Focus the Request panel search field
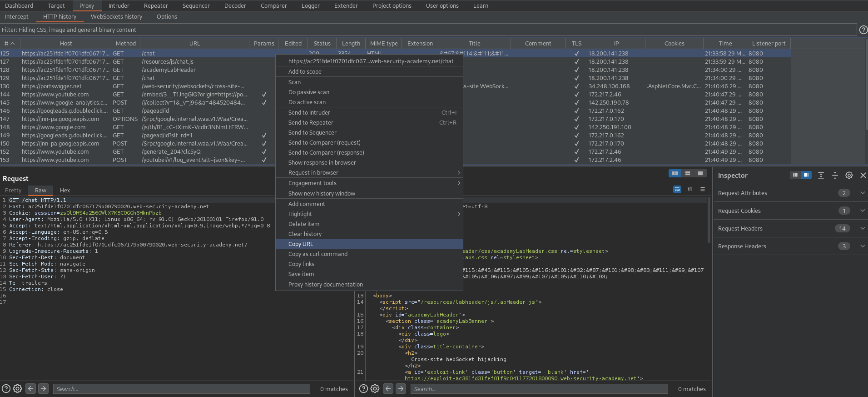This screenshot has width=868, height=397. pyautogui.click(x=181, y=389)
